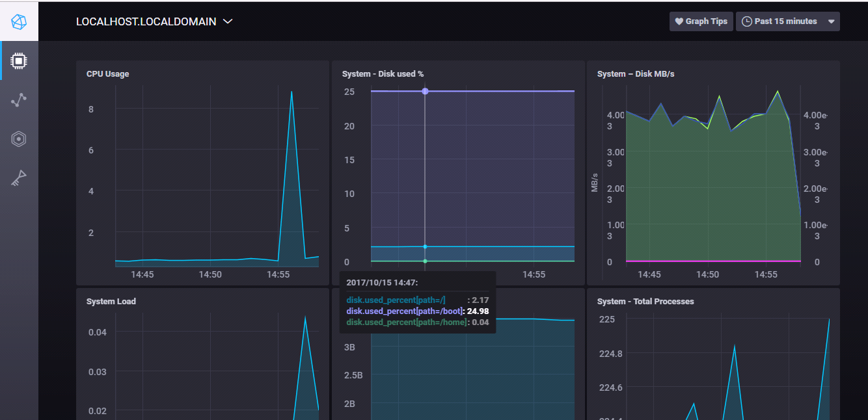Screen dimensions: 868x420
Task: Click the 225 y-axis label in Total Processes
Action: tap(606, 319)
